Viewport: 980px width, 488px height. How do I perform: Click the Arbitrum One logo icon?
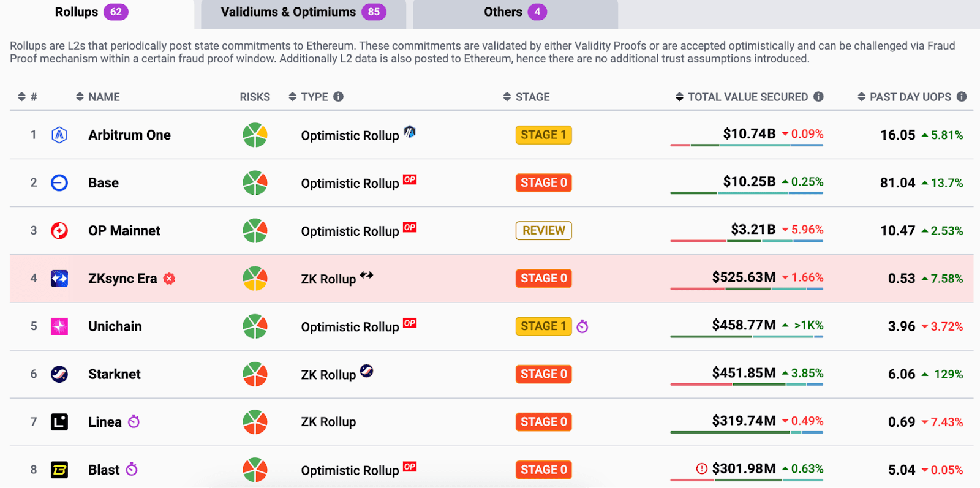point(59,135)
